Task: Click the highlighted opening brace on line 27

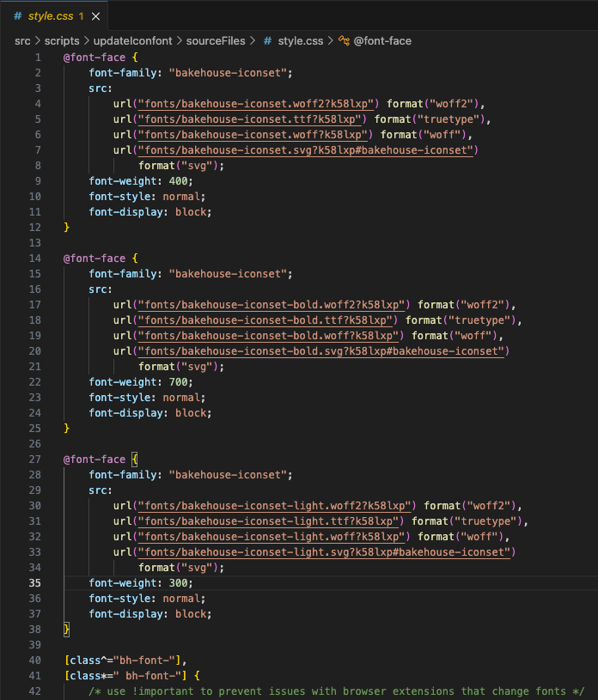Action: (134, 460)
